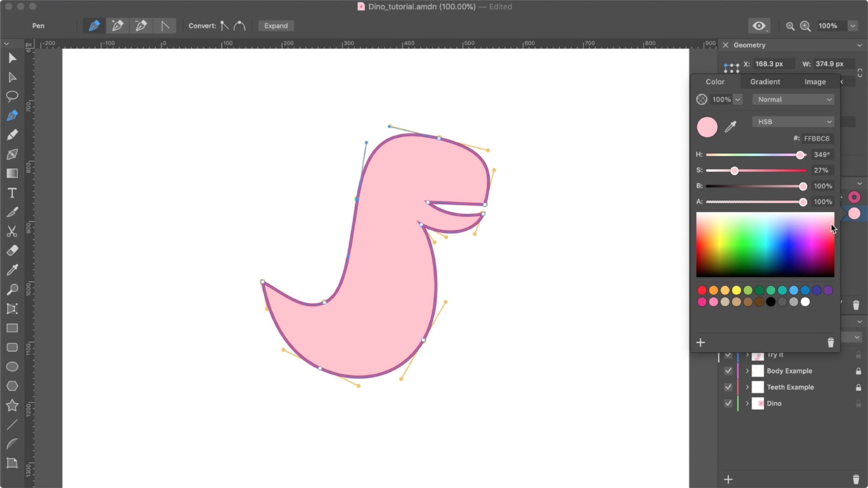
Task: Expand the Try It layer
Action: click(747, 355)
